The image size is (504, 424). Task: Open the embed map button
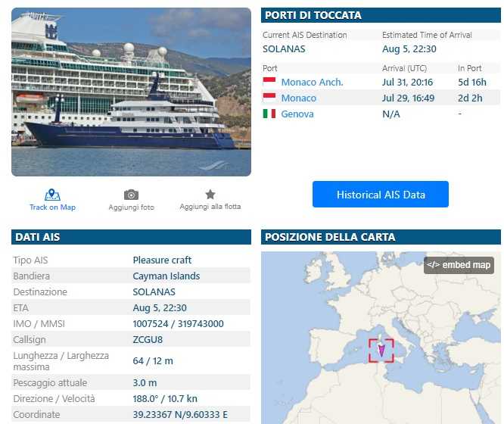click(x=459, y=265)
